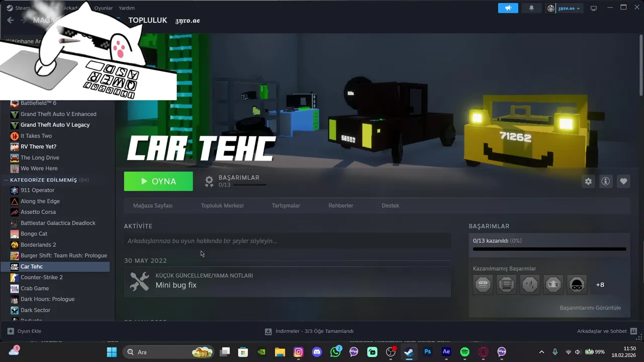
Task: Click the Steam logo in title bar
Action: [x=10, y=8]
